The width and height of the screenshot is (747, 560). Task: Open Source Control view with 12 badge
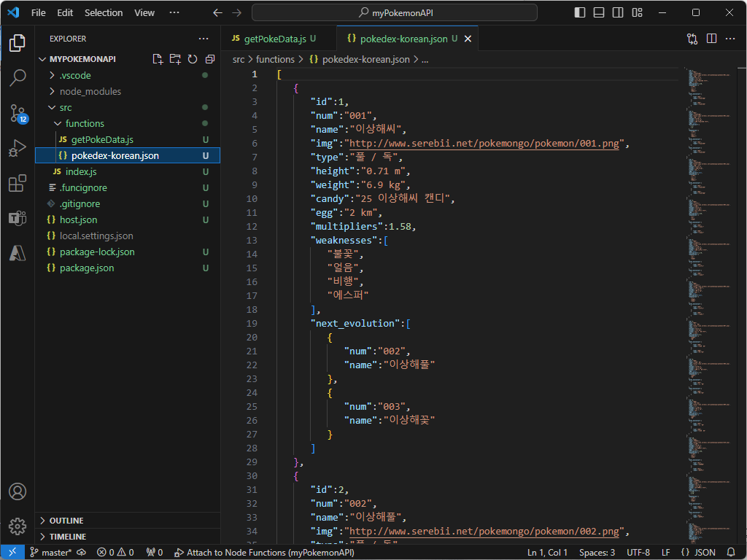pyautogui.click(x=18, y=113)
